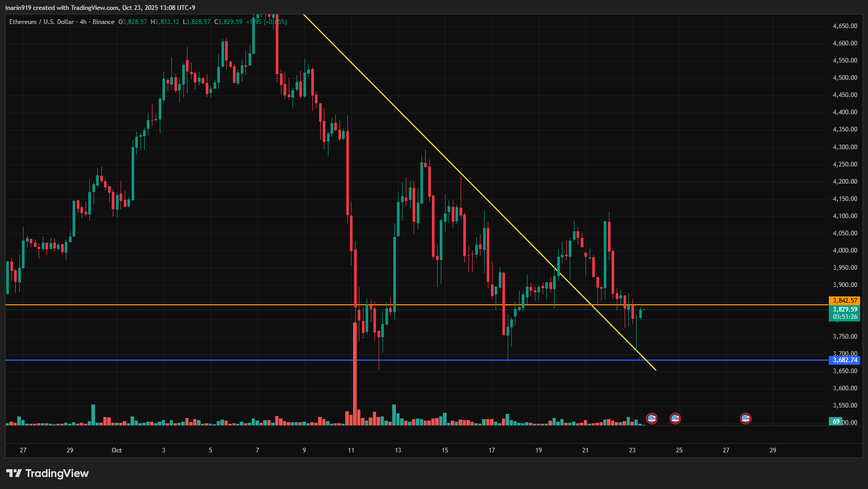This screenshot has height=489, width=868.
Task: Click the close price value C3,829.59
Action: (228, 22)
